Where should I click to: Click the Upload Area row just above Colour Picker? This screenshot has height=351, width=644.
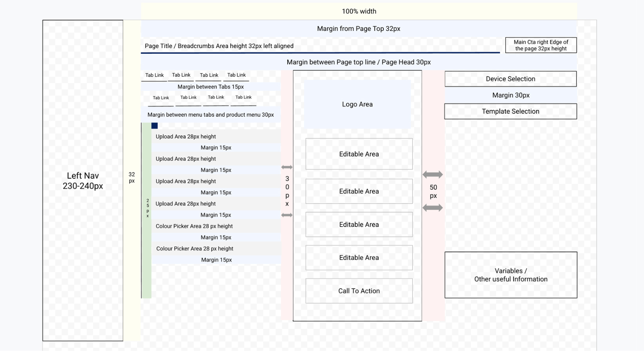tap(216, 204)
